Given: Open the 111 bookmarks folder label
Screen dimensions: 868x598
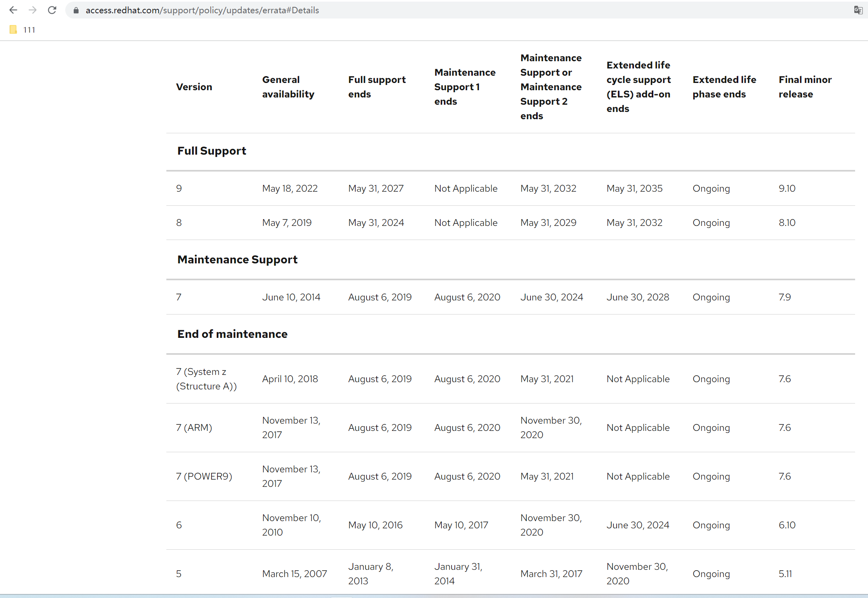Looking at the screenshot, I should coord(29,30).
